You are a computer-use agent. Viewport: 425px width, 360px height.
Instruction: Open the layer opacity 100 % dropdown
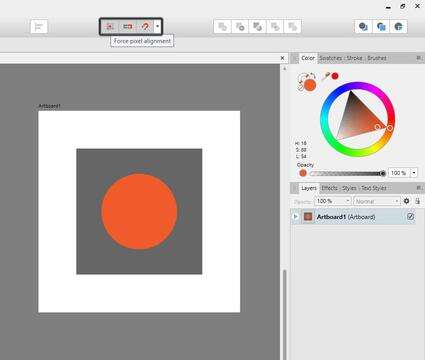(x=348, y=201)
